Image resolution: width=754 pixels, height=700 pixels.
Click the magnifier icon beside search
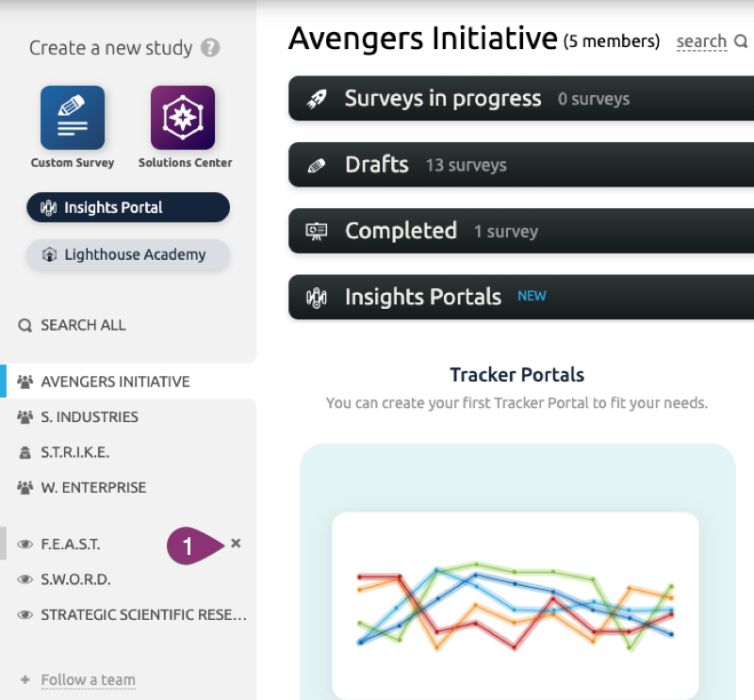coord(741,41)
